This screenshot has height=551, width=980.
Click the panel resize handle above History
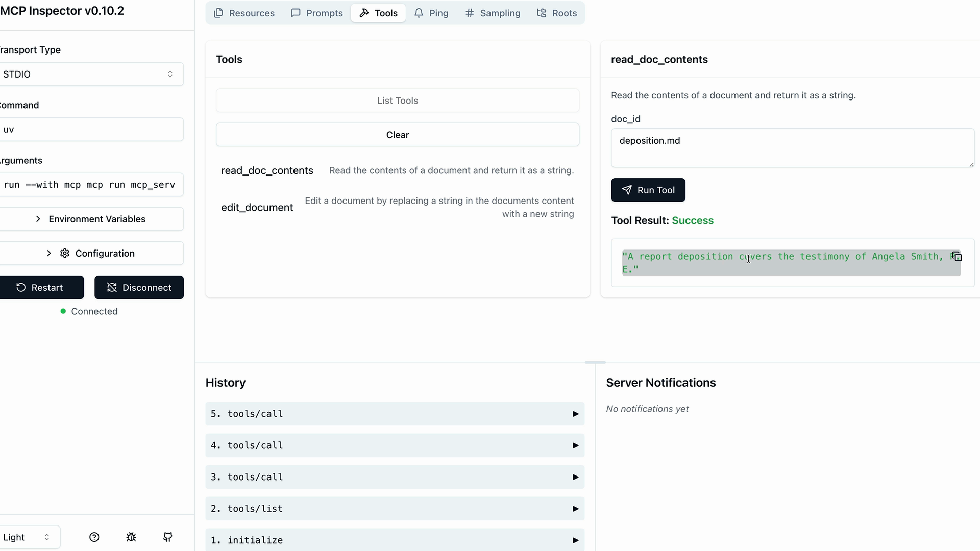[595, 362]
